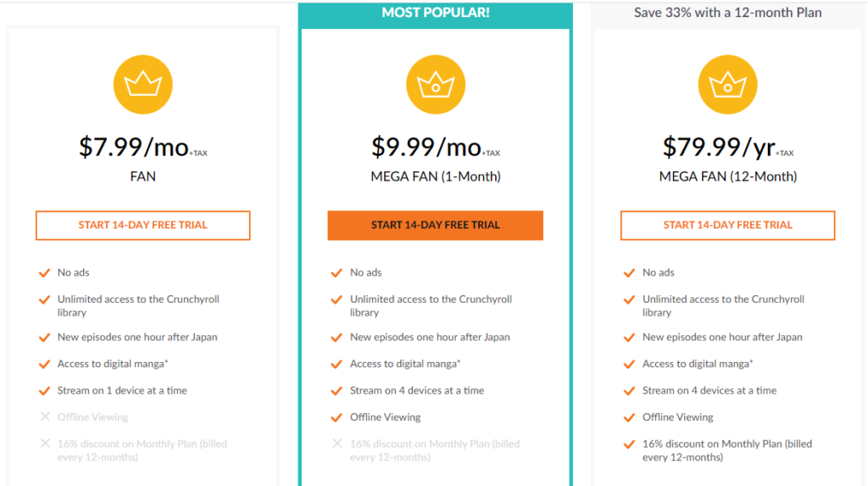The width and height of the screenshot is (868, 486).
Task: Click the 12-Month plan digital manga checkmark
Action: [629, 364]
